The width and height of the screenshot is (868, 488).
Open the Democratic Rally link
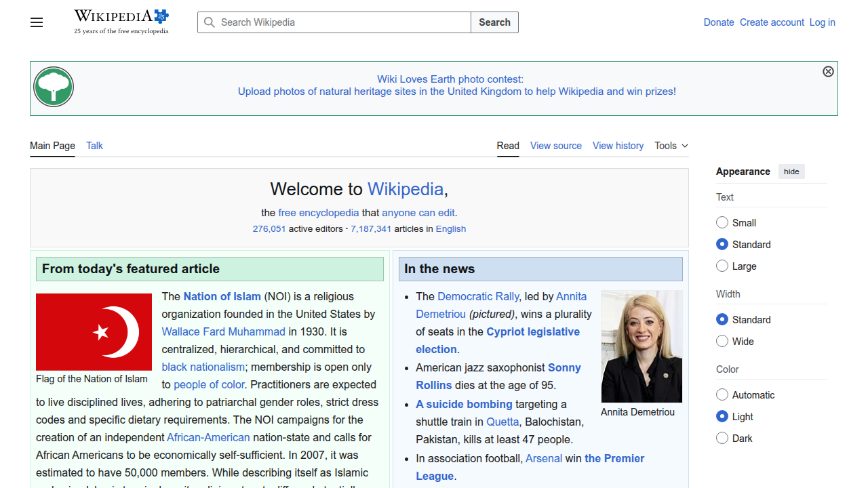point(478,296)
